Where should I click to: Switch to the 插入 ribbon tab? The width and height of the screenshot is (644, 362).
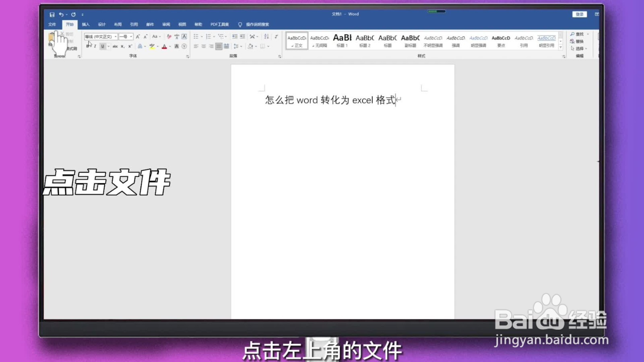point(86,25)
